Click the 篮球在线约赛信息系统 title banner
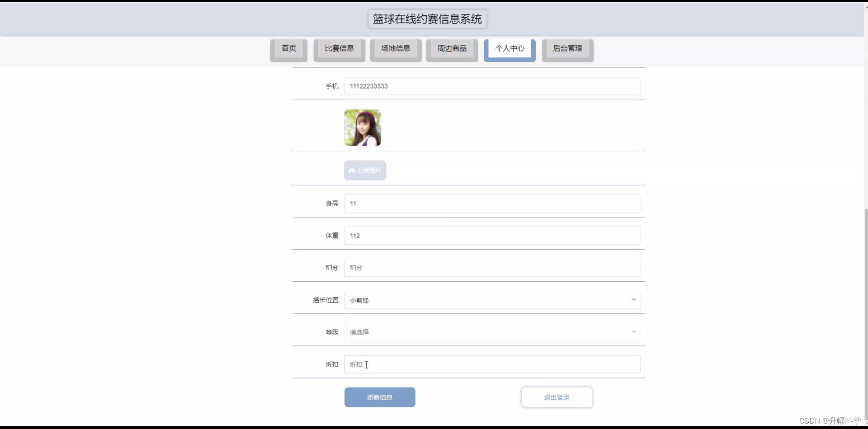This screenshot has width=868, height=429. [427, 19]
